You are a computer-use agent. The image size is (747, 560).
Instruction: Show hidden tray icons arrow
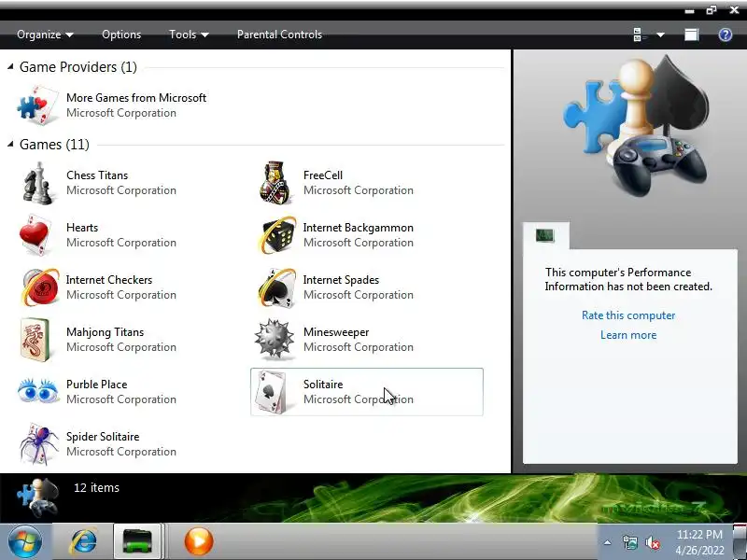click(x=608, y=542)
